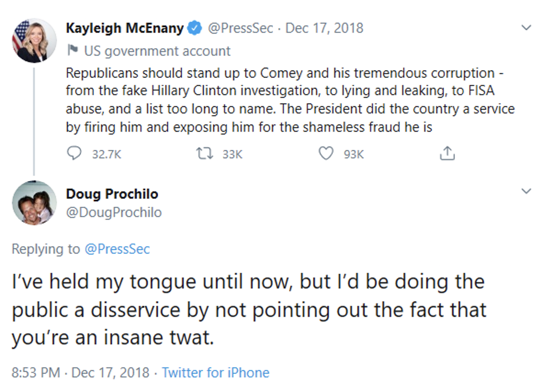
Task: Open the Dec 17, 2018 tweet date
Action: click(x=324, y=28)
